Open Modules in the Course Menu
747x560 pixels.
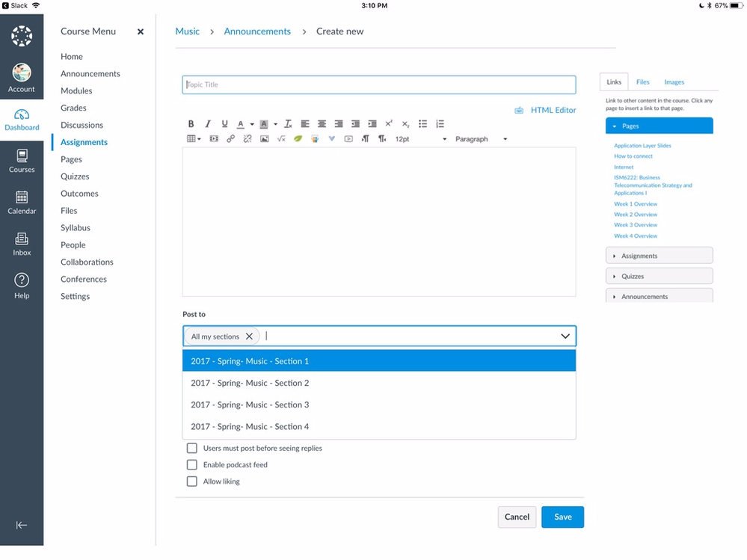pos(76,90)
